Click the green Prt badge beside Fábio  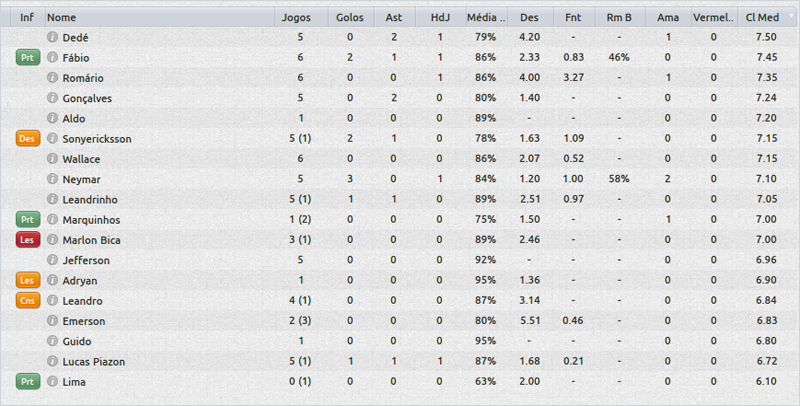tap(27, 58)
